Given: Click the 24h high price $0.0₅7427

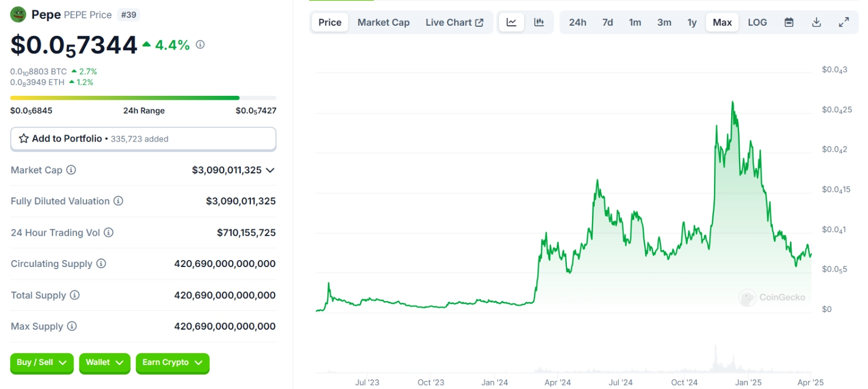Looking at the screenshot, I should (x=256, y=111).
